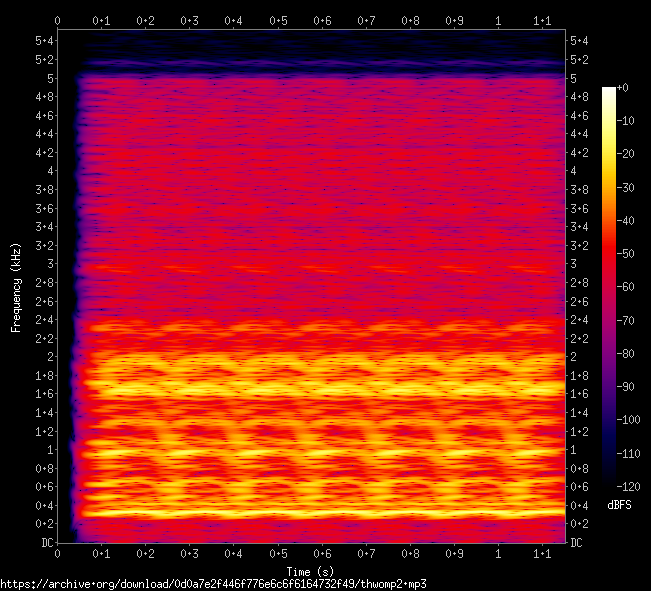This screenshot has width=651, height=591.
Task: Click the "Time (s)" axis label
Action: (311, 571)
